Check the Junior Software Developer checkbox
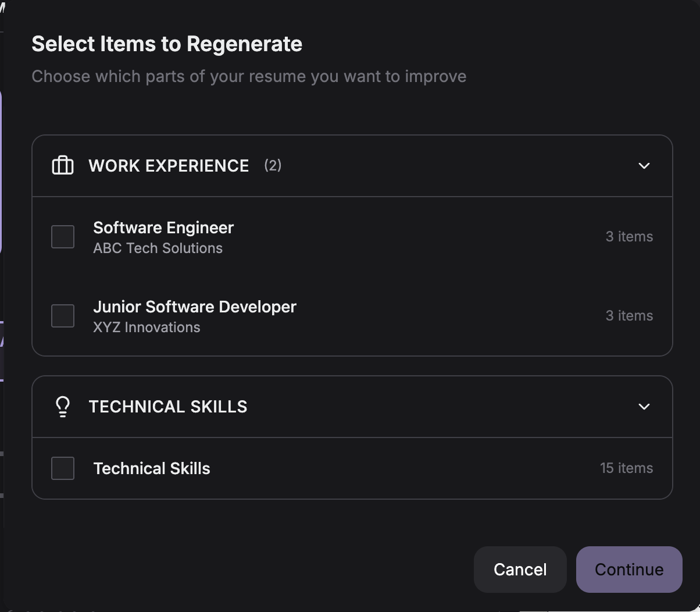Viewport: 700px width, 612px height. (62, 316)
